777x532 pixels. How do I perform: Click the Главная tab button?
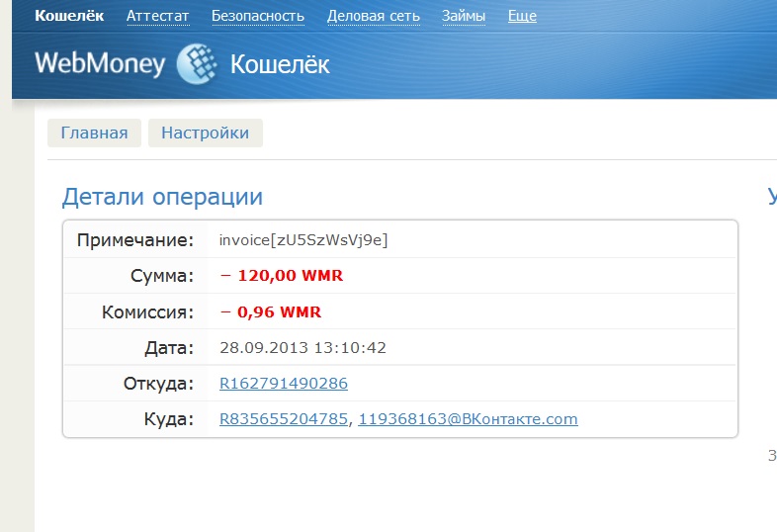[94, 133]
